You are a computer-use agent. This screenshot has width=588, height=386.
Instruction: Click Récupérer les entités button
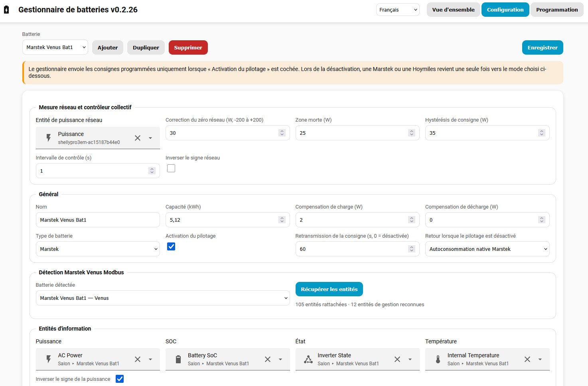(x=329, y=289)
